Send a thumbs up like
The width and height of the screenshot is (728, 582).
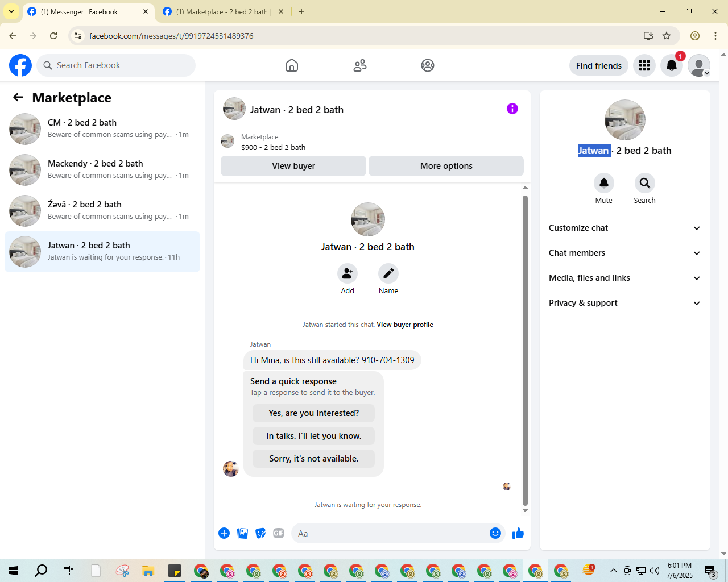(x=518, y=533)
